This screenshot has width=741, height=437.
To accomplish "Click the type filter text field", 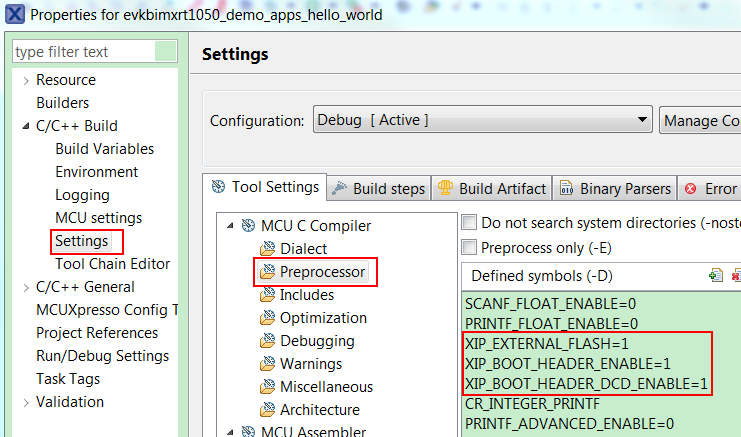I will point(95,52).
